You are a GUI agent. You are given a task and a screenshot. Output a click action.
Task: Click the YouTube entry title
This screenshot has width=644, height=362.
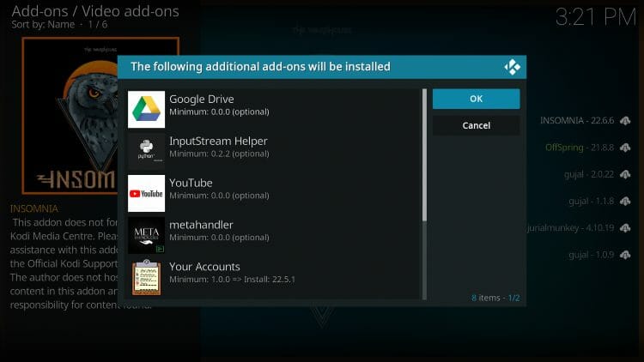191,183
